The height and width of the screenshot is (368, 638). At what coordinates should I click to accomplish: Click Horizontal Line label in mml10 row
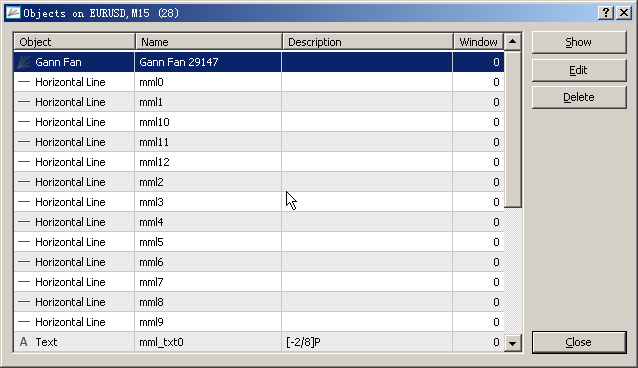70,122
